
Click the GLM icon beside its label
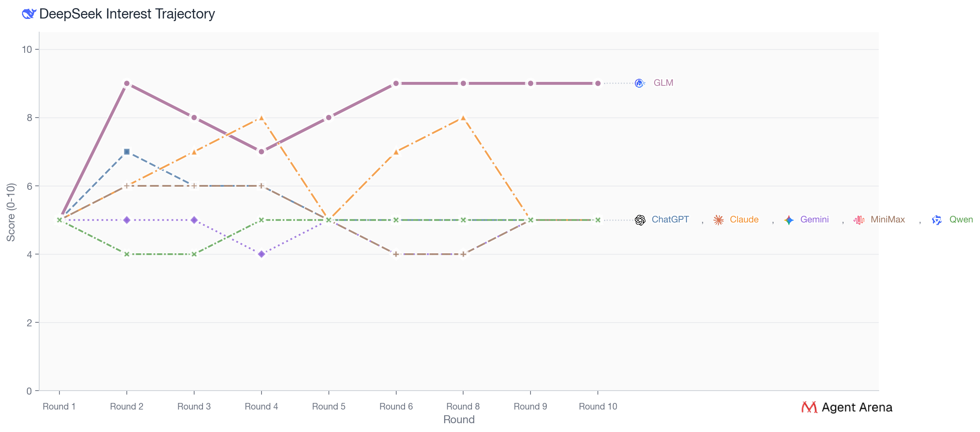coord(640,83)
